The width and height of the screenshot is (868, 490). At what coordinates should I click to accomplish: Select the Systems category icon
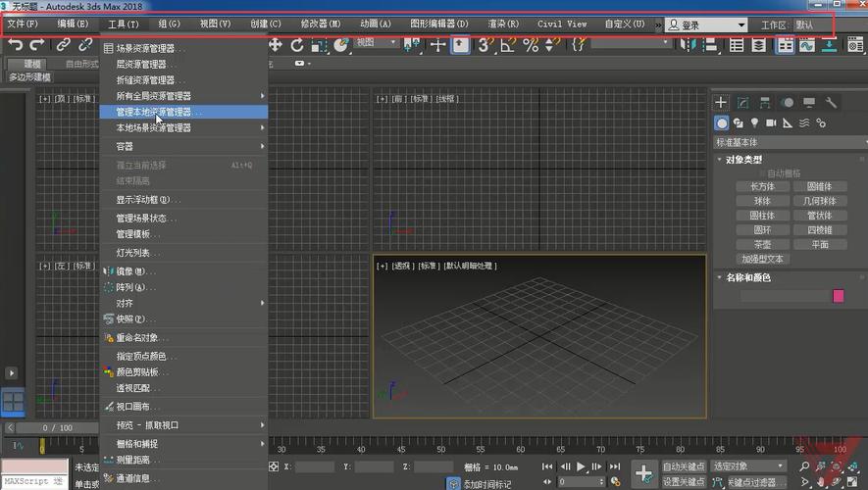click(821, 122)
